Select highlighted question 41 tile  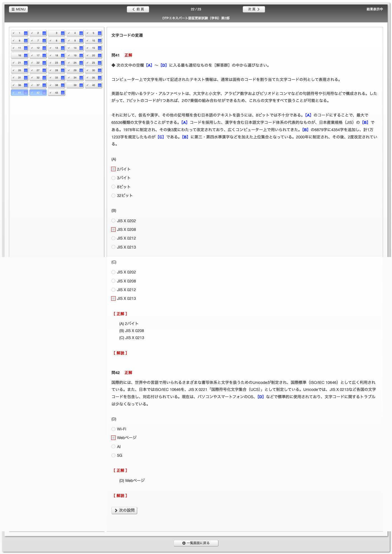click(19, 93)
